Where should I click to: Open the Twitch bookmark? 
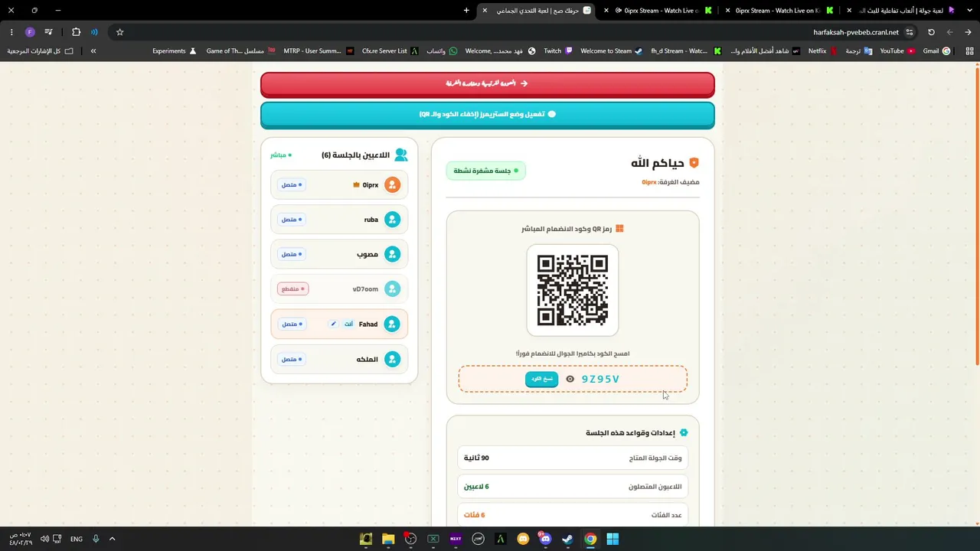(x=557, y=51)
